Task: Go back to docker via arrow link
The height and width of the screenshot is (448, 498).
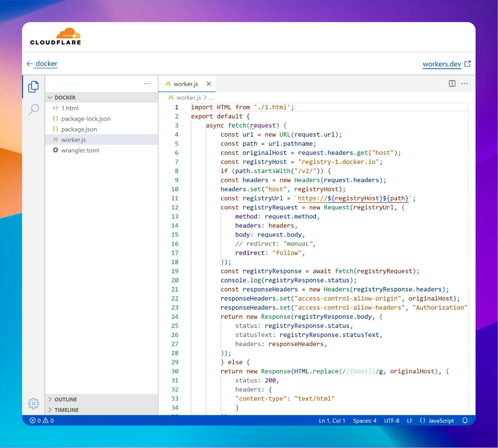Action: [42, 64]
